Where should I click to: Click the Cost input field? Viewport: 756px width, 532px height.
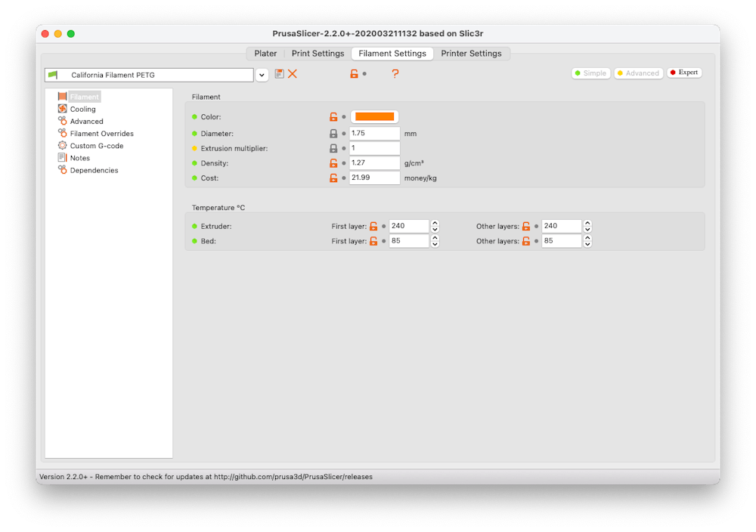pyautogui.click(x=375, y=178)
